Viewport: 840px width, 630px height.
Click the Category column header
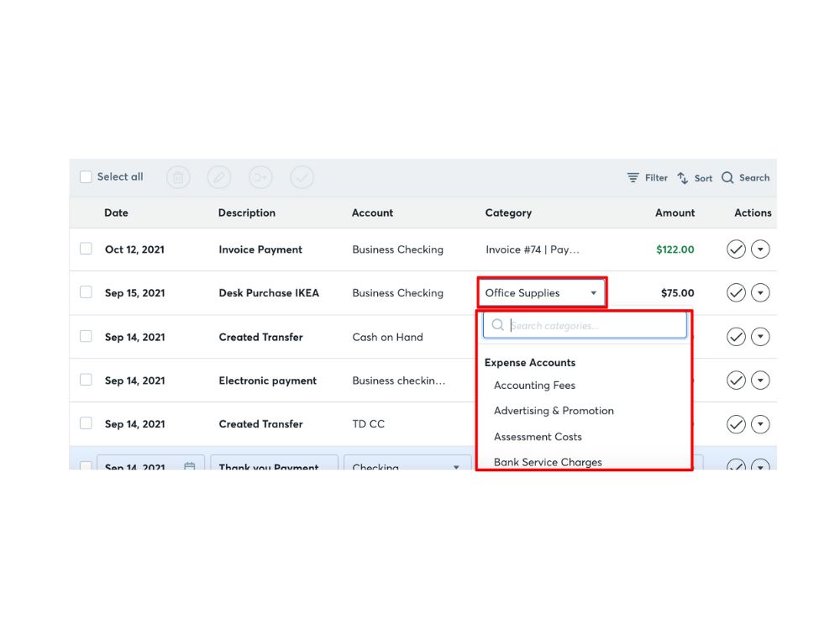click(508, 213)
